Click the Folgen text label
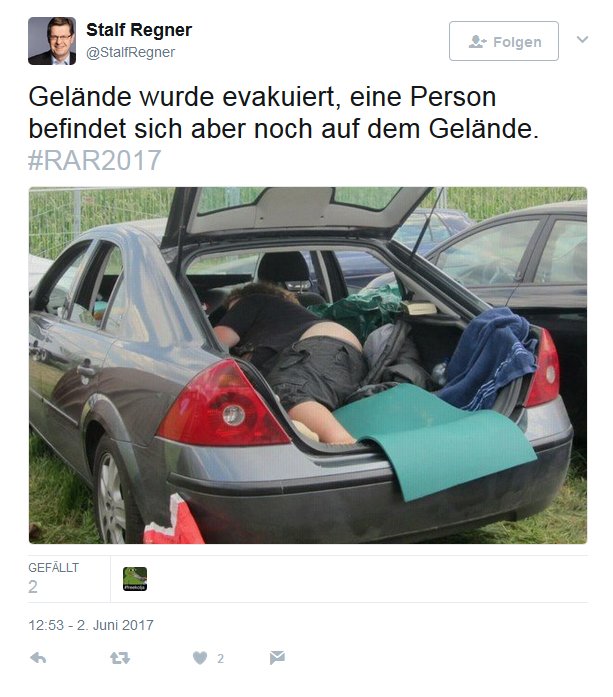The width and height of the screenshot is (613, 697). (517, 42)
